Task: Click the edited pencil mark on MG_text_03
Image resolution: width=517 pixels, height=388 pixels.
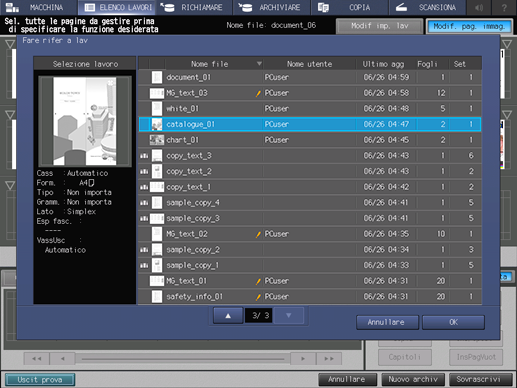Action: [x=258, y=93]
